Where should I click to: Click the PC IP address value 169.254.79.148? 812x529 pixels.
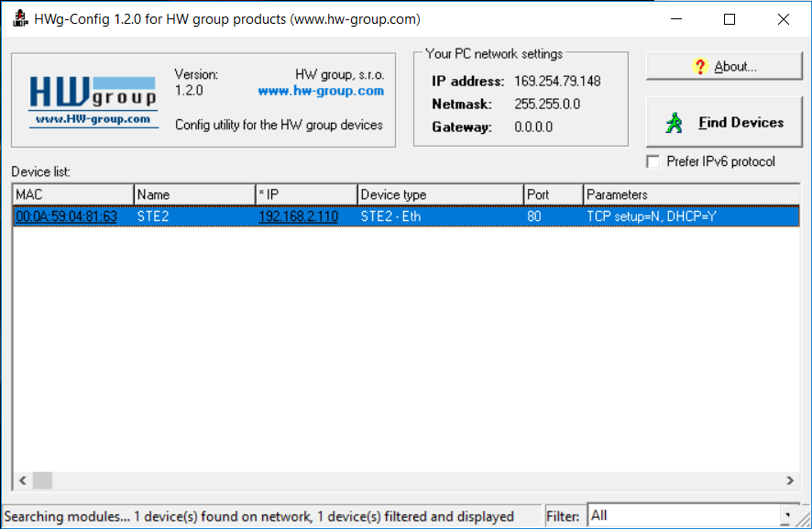tap(557, 82)
